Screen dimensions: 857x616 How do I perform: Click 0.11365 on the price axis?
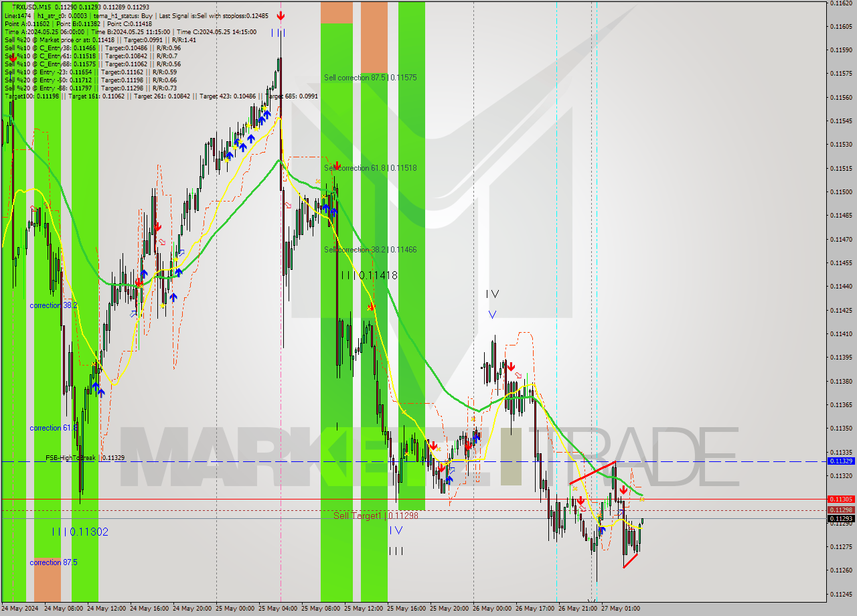pos(841,405)
